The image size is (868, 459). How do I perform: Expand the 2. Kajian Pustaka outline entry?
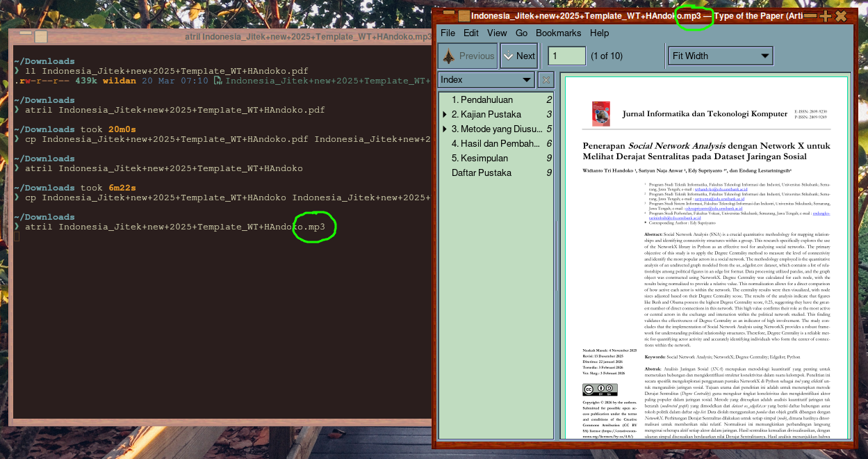[x=445, y=115]
